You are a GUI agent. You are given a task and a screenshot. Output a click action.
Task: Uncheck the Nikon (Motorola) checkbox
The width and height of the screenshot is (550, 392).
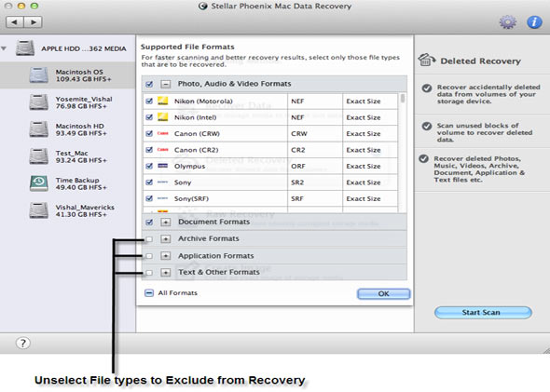click(149, 101)
